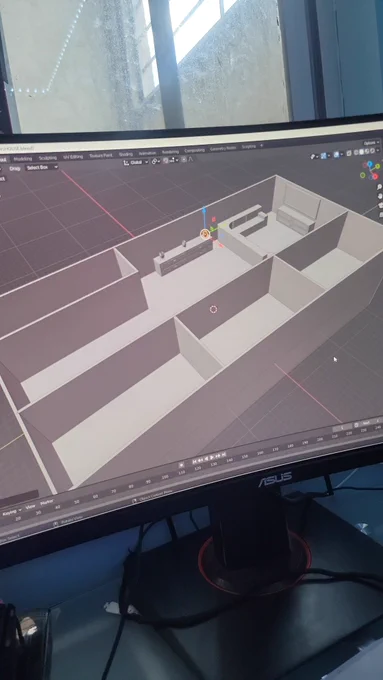Toggle proportional editing
This screenshot has height=680, width=383.
184,160
